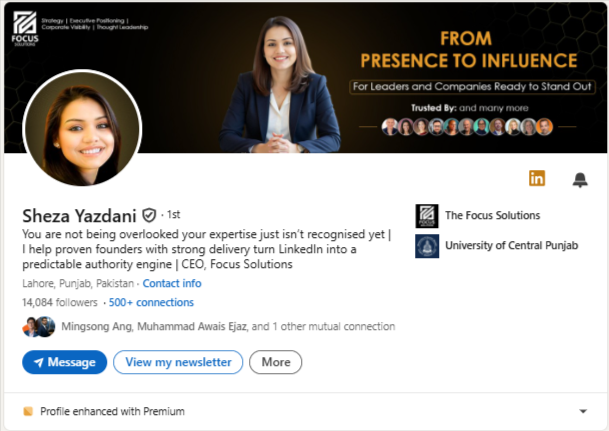
Task: Click the verification shield beside Sheza Yazdani
Action: pos(149,215)
